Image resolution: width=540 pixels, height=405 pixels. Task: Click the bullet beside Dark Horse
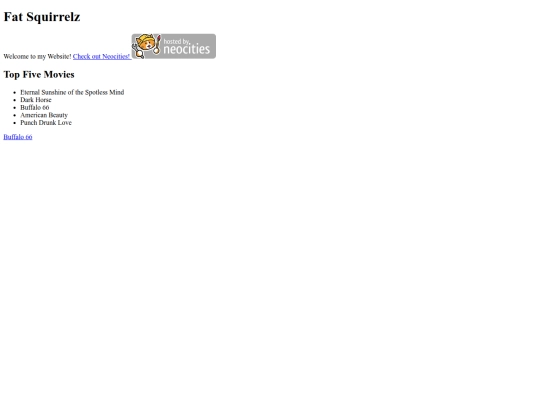point(14,100)
